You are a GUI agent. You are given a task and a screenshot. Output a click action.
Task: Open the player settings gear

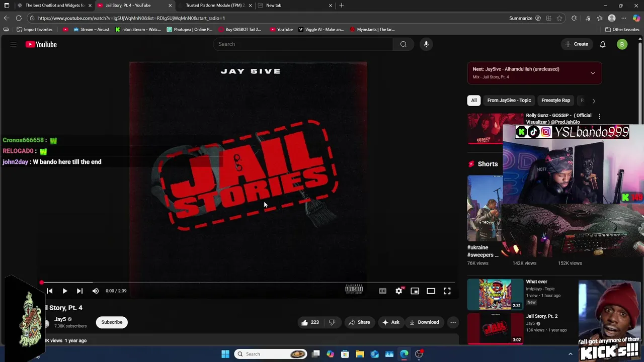(x=399, y=291)
